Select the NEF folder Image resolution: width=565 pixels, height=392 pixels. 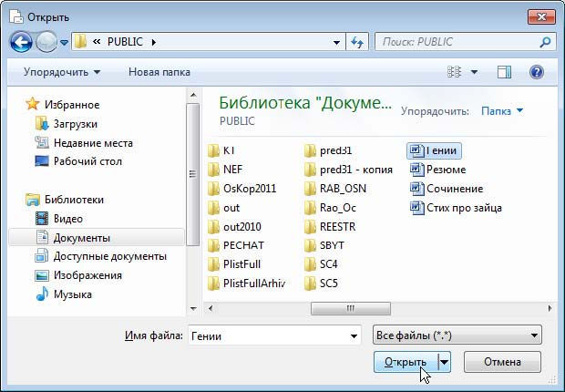[225, 170]
